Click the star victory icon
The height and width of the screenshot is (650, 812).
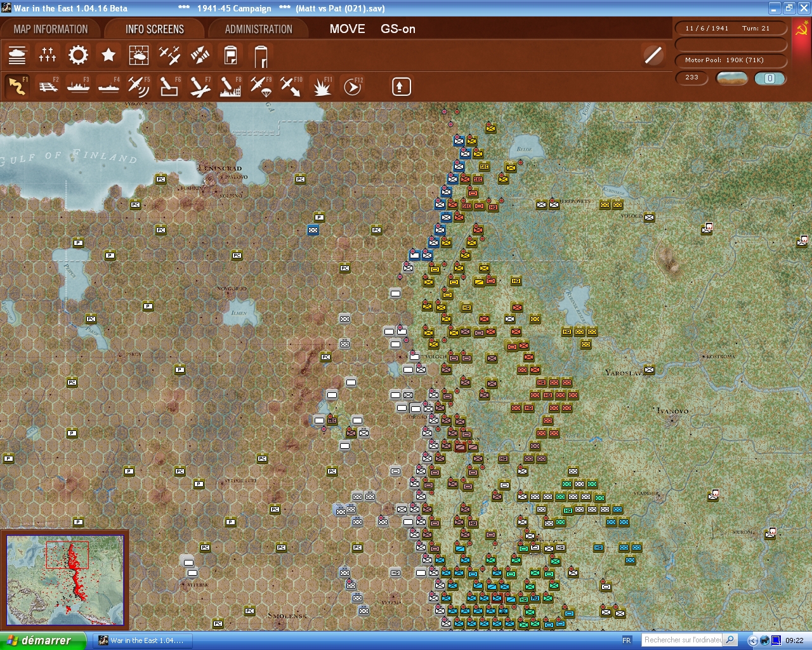pyautogui.click(x=108, y=55)
